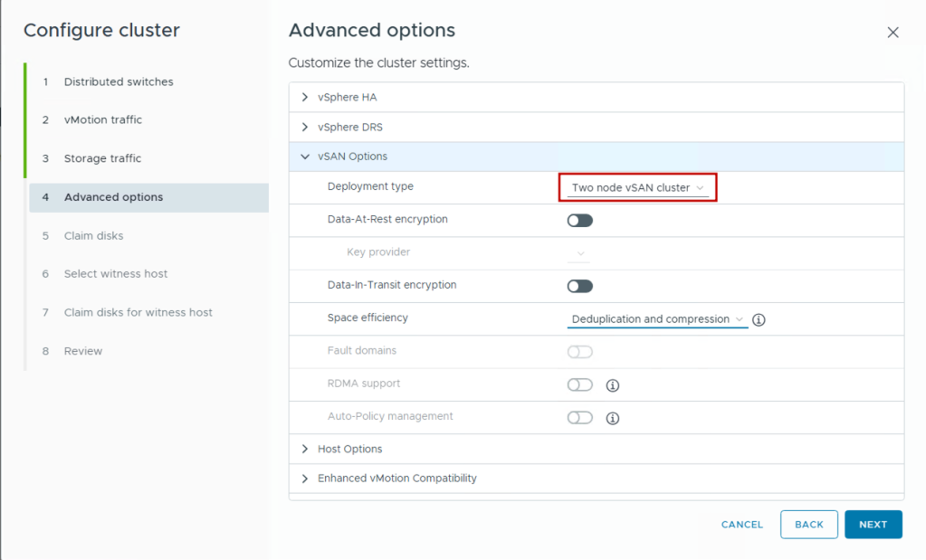Click the Data-In-Transit encryption label
The width and height of the screenshot is (926, 560).
(x=392, y=285)
